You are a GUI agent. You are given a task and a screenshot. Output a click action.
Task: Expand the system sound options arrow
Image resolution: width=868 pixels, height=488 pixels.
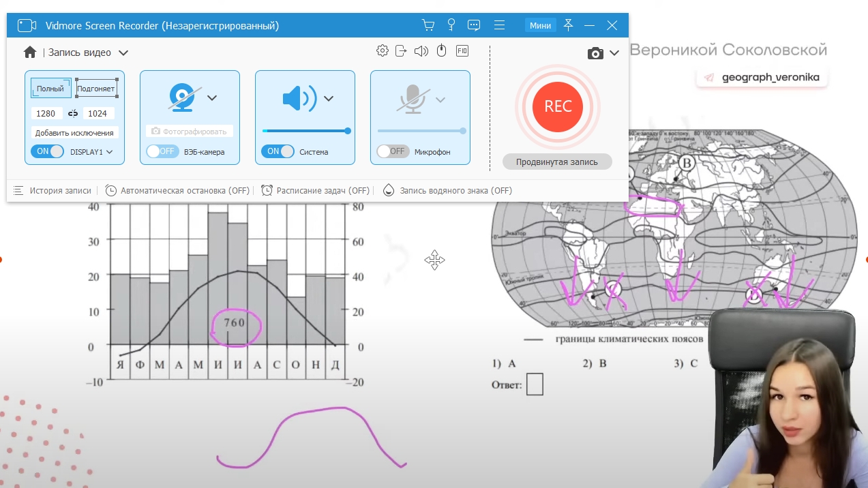click(329, 98)
